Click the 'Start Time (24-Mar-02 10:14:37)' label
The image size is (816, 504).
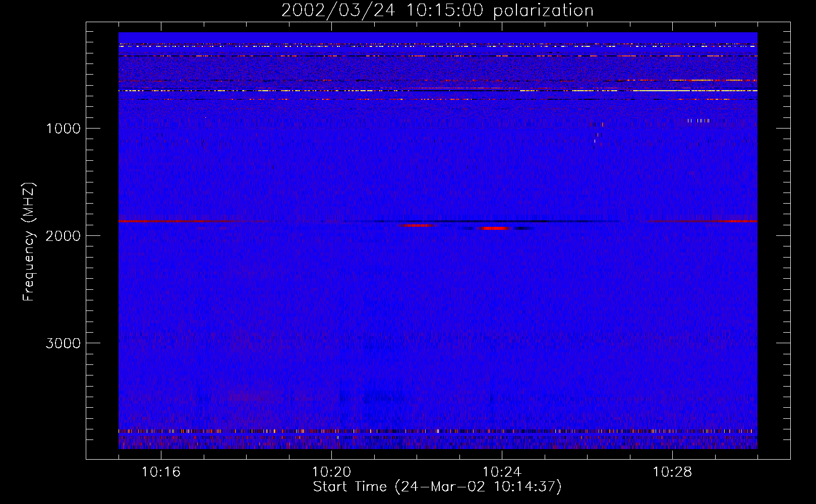pos(437,487)
